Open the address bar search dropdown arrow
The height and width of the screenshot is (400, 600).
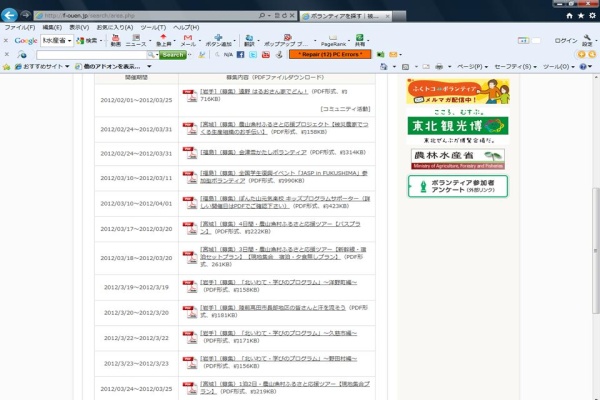click(x=269, y=16)
